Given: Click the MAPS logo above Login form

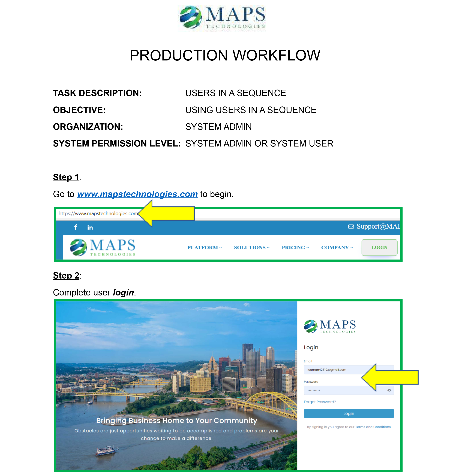Looking at the screenshot, I should coord(330,326).
